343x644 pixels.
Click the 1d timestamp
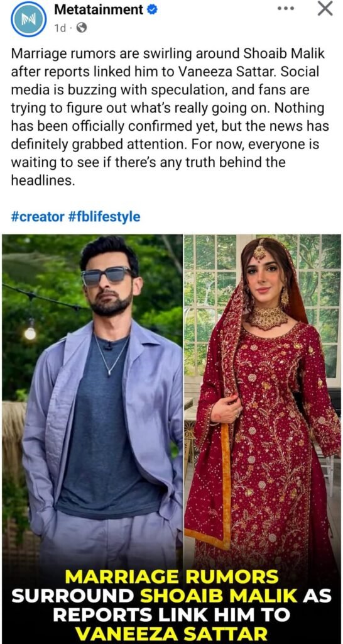60,28
